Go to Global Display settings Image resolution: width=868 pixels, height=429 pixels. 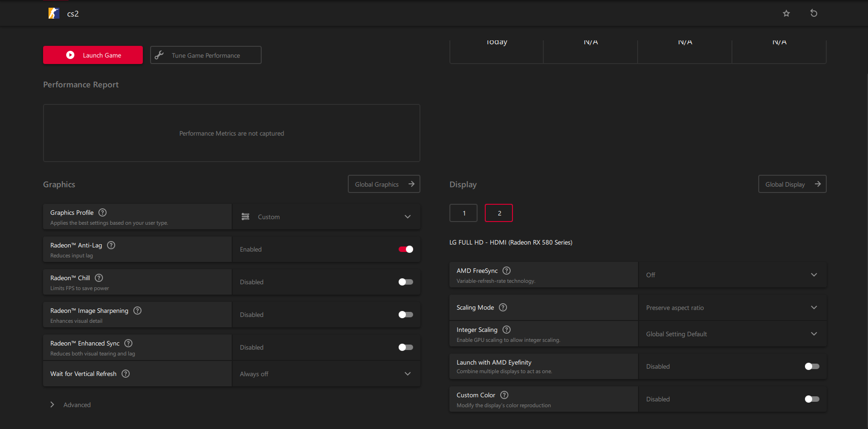point(792,184)
